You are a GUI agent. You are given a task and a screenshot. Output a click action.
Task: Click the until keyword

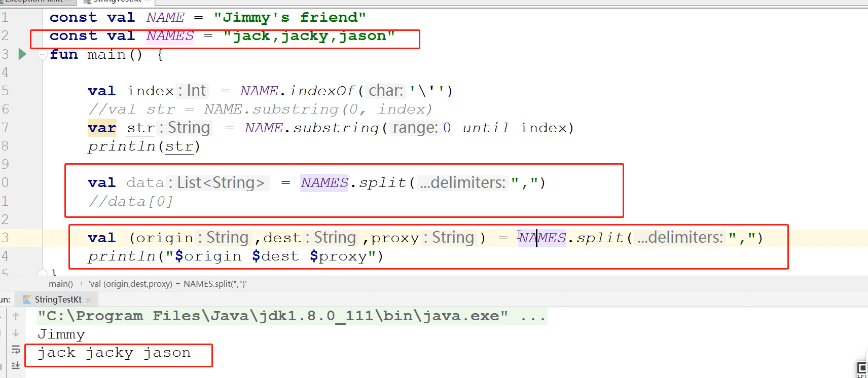click(486, 128)
